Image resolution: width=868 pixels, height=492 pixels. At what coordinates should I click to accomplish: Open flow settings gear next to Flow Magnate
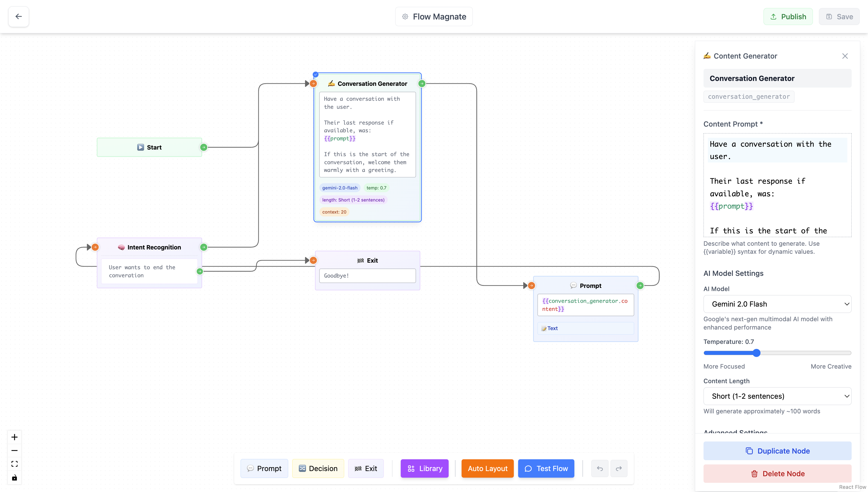tap(405, 17)
